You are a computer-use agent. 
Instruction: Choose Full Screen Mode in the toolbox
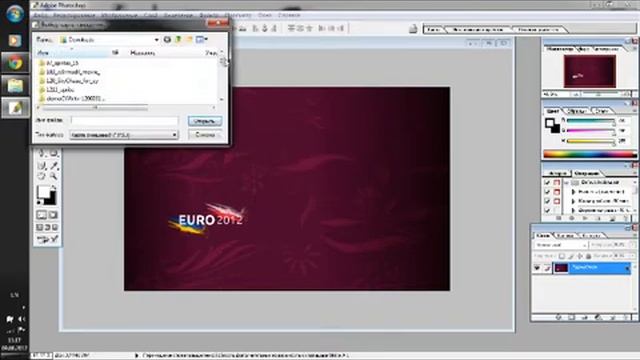coord(55,227)
